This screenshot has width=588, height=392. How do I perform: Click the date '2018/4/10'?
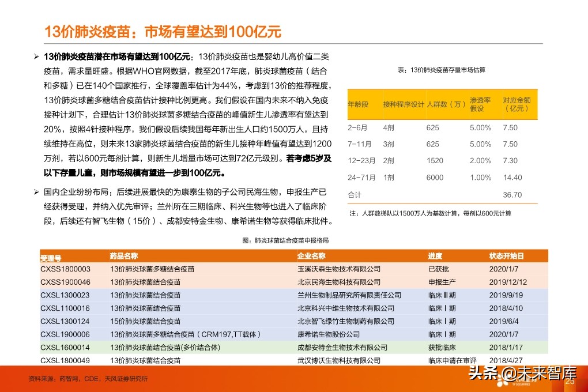point(506,309)
